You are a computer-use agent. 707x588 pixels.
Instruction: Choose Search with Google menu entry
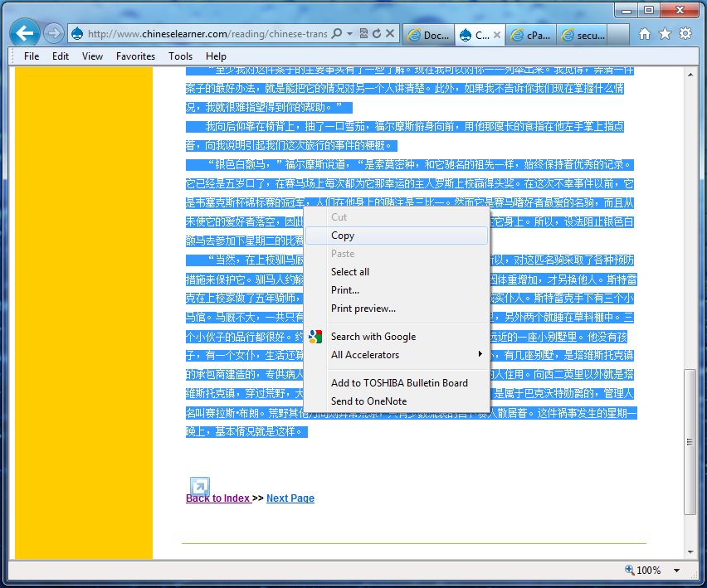click(x=373, y=337)
